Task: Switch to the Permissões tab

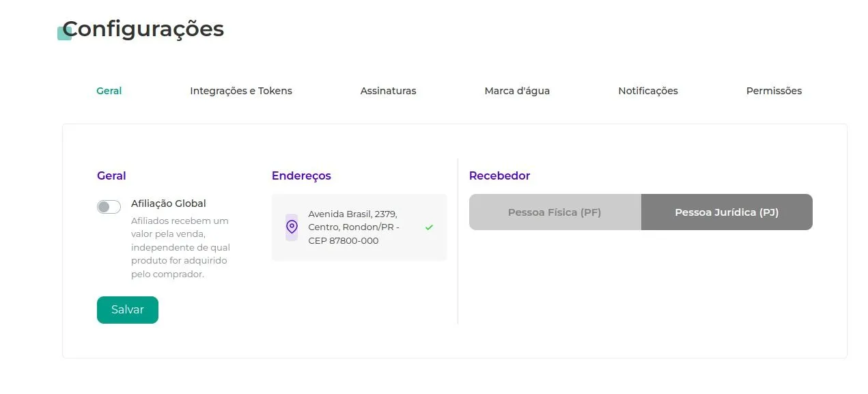Action: [x=774, y=91]
